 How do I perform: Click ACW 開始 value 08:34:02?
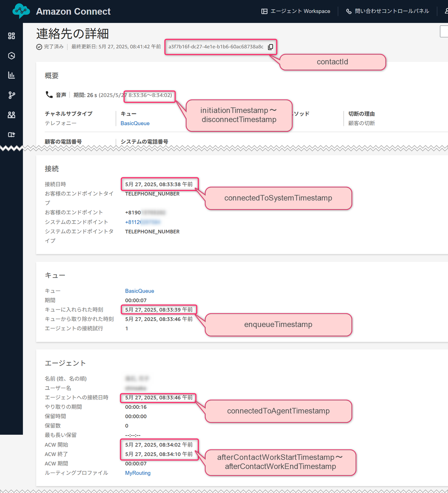point(159,445)
